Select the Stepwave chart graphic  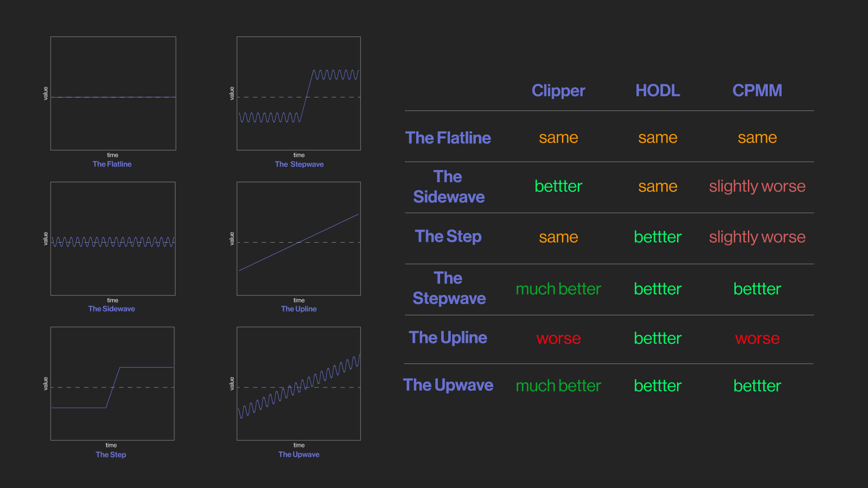point(298,93)
